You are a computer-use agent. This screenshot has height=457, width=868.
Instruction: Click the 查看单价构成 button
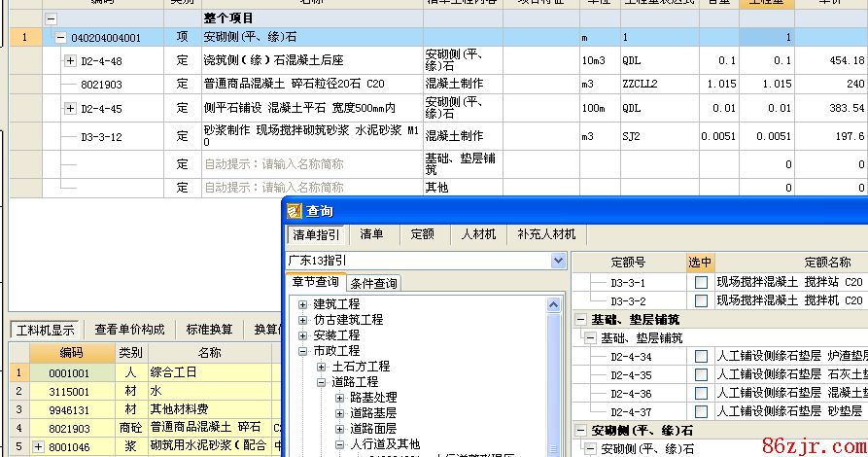point(128,330)
